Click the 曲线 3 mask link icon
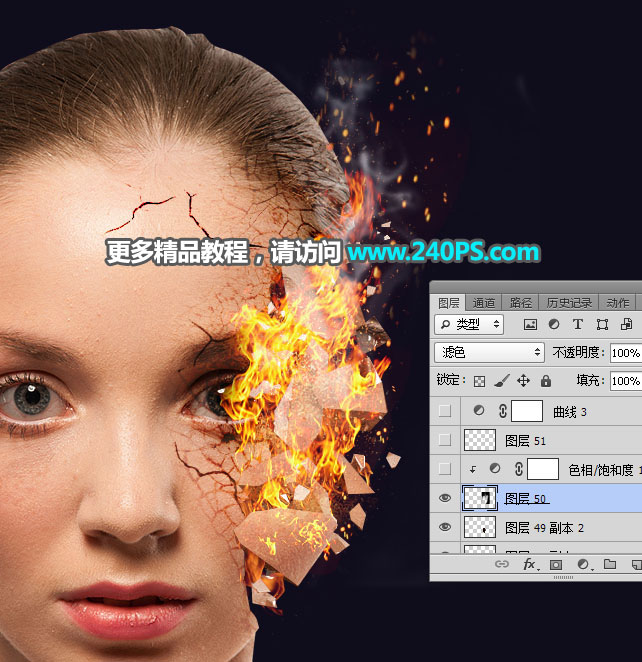 (502, 411)
